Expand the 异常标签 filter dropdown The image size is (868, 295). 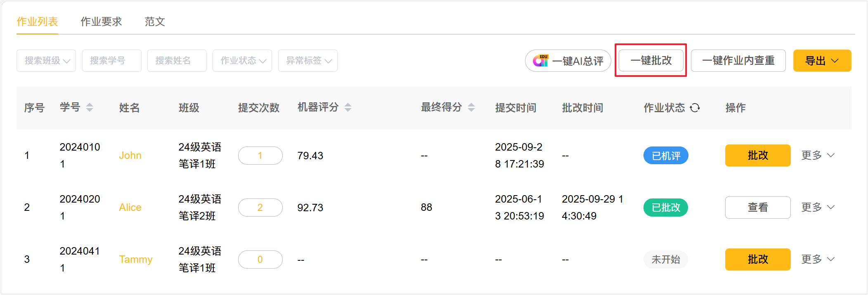click(308, 61)
